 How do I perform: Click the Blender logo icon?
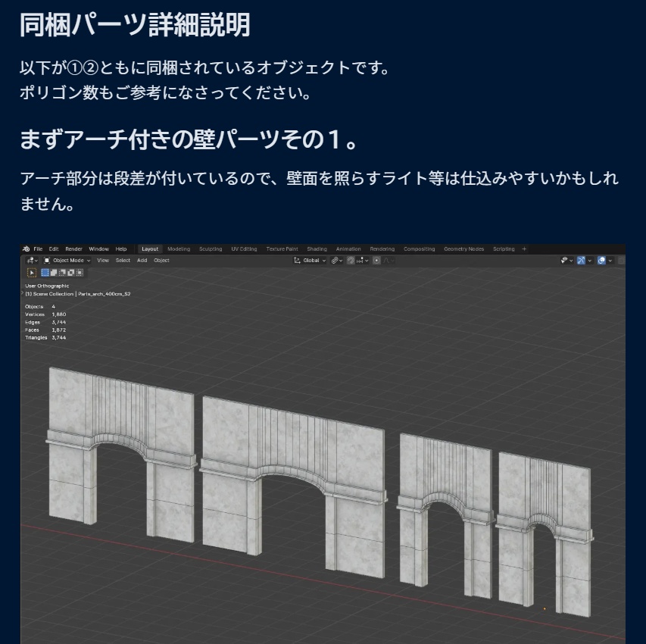tap(27, 249)
